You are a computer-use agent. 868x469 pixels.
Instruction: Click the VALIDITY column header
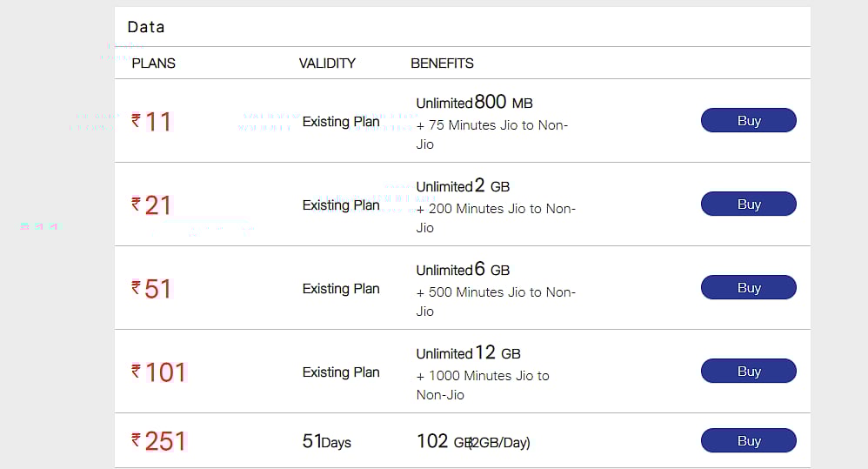point(327,64)
